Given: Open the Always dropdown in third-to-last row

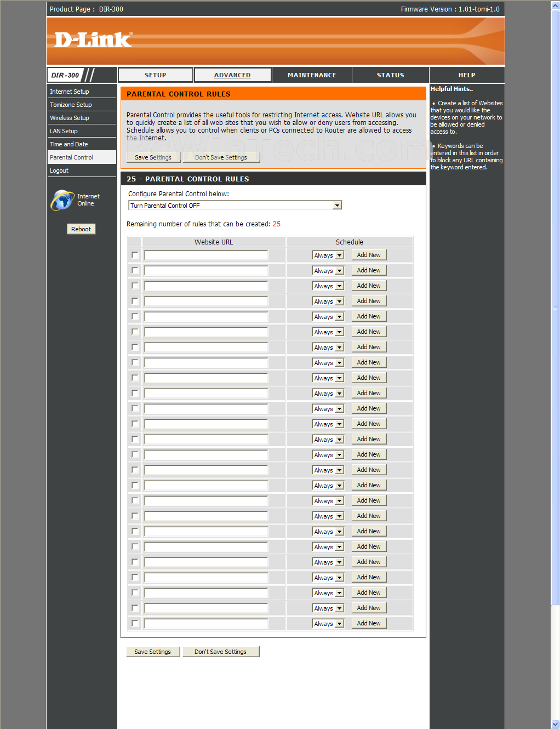Looking at the screenshot, I should coord(328,593).
